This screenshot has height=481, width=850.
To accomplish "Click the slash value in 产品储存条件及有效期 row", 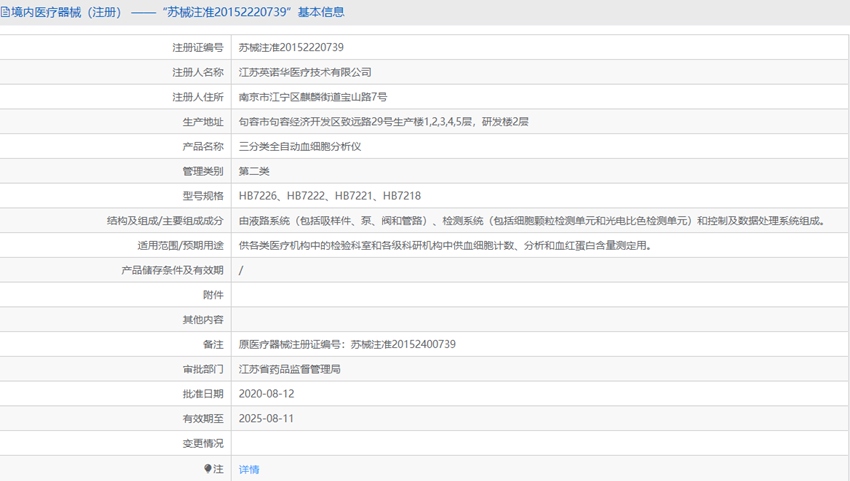I will pos(241,271).
